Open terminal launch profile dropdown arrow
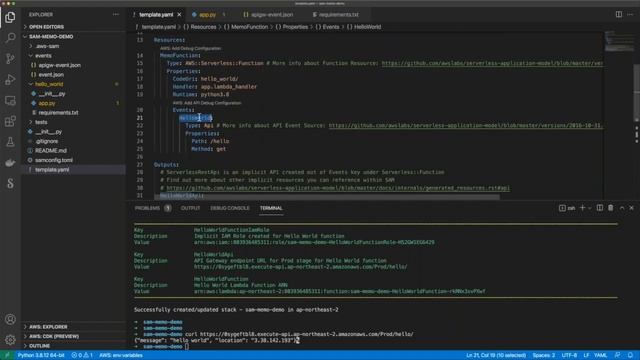The width and height of the screenshot is (640, 360). coord(589,208)
